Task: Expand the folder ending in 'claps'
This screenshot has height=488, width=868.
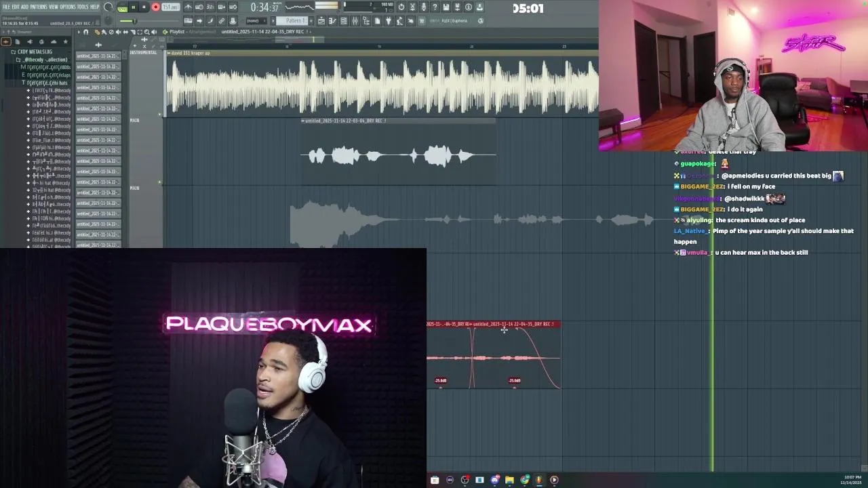Action: (x=46, y=75)
